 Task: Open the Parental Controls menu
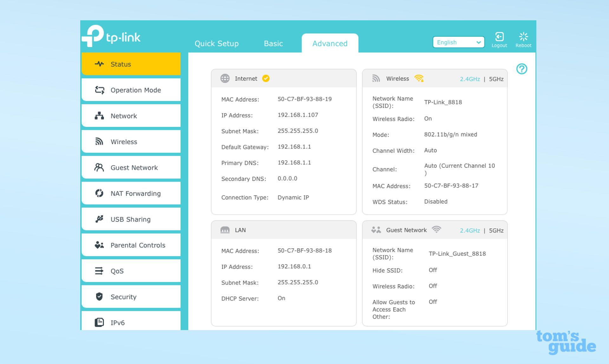[x=131, y=245]
